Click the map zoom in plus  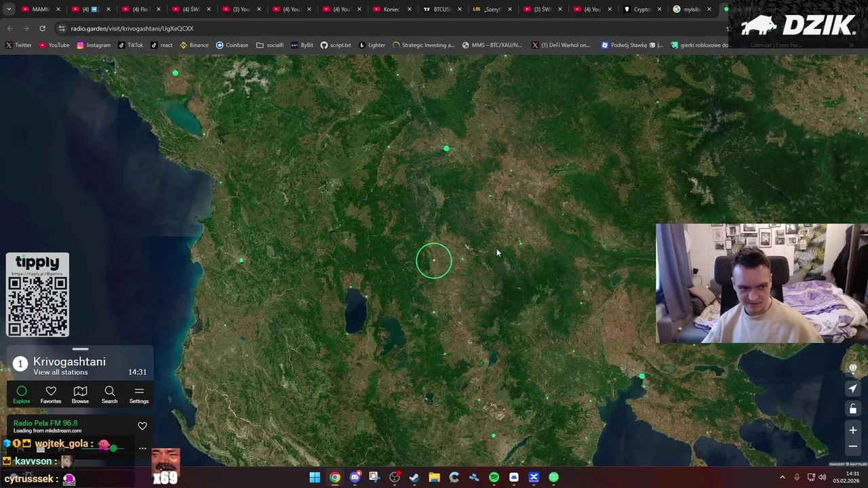853,430
